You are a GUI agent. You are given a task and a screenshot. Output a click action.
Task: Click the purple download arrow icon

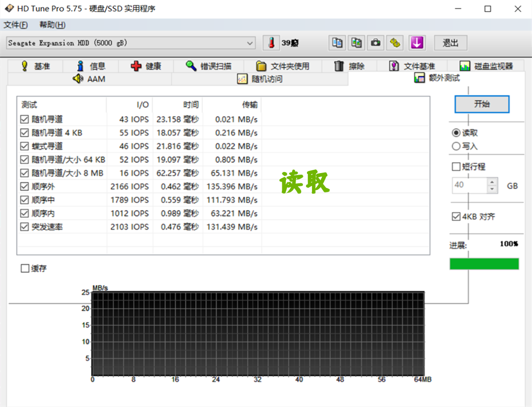click(416, 43)
